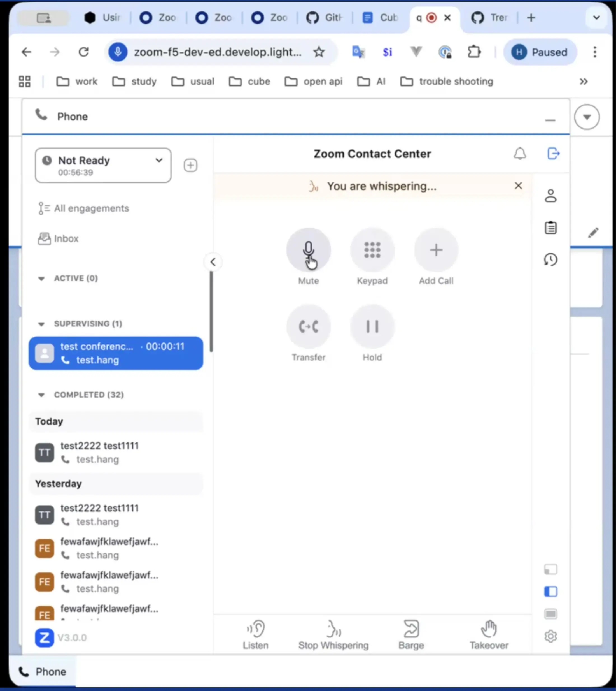Screen dimensions: 616x691
Task: Open Today's test2222 test1111 engagement
Action: (x=116, y=452)
